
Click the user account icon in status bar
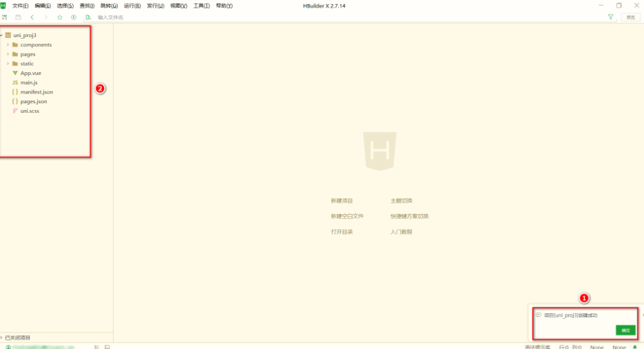coord(8,347)
